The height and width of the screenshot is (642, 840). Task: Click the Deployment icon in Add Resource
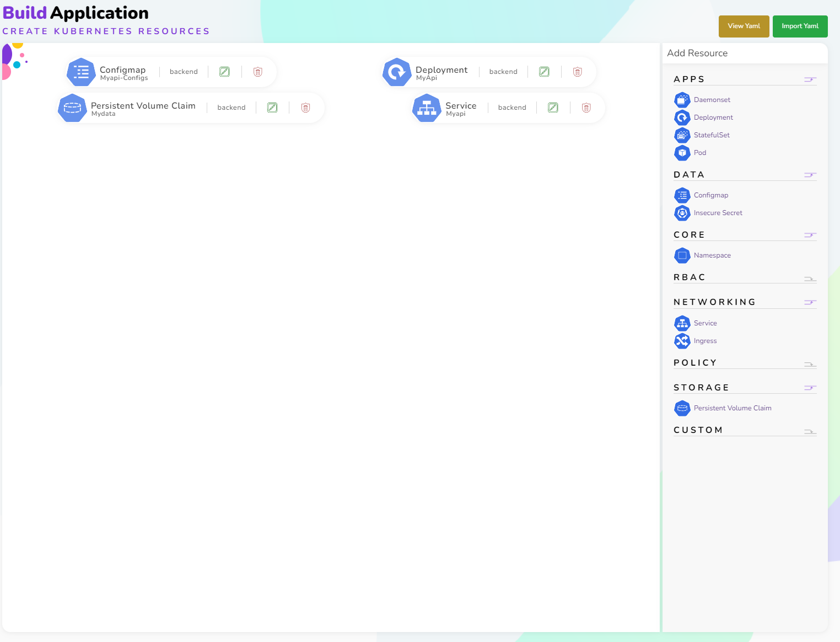[682, 117]
